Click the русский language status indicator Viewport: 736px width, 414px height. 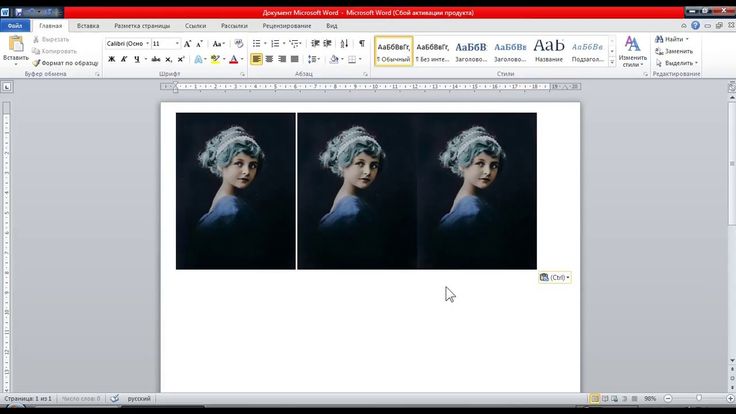[x=139, y=399]
